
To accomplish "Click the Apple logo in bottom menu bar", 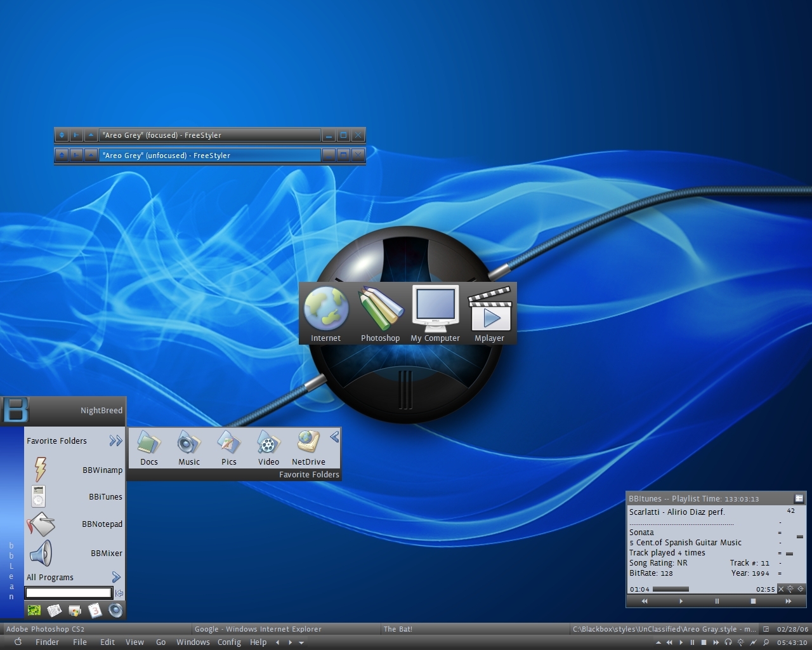I will click(18, 642).
